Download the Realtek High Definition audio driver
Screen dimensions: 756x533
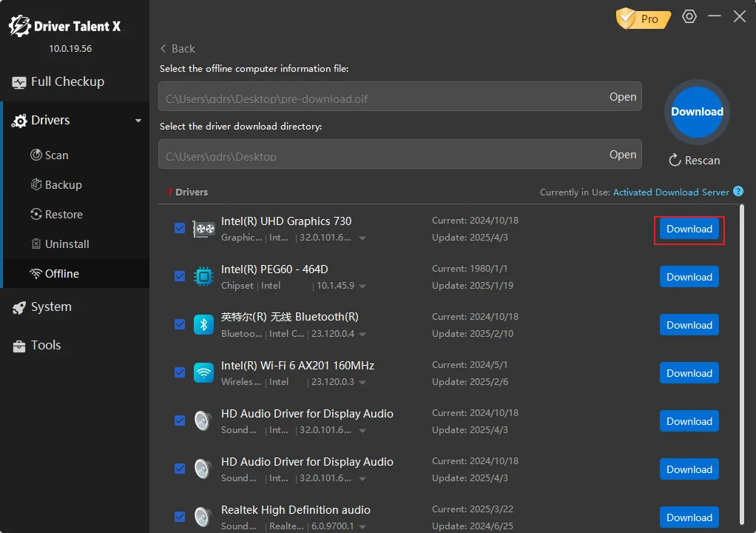point(689,517)
